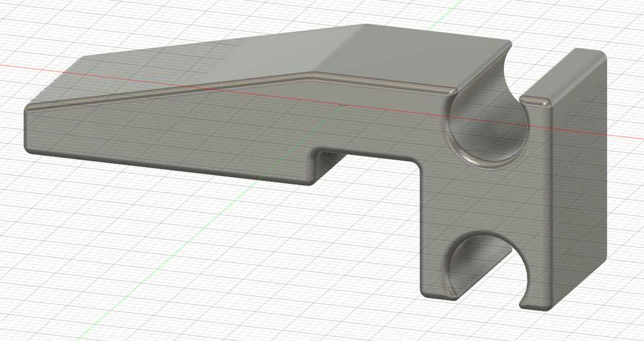The width and height of the screenshot is (644, 341).
Task: Select the origin point on the model
Action: pos(342,105)
